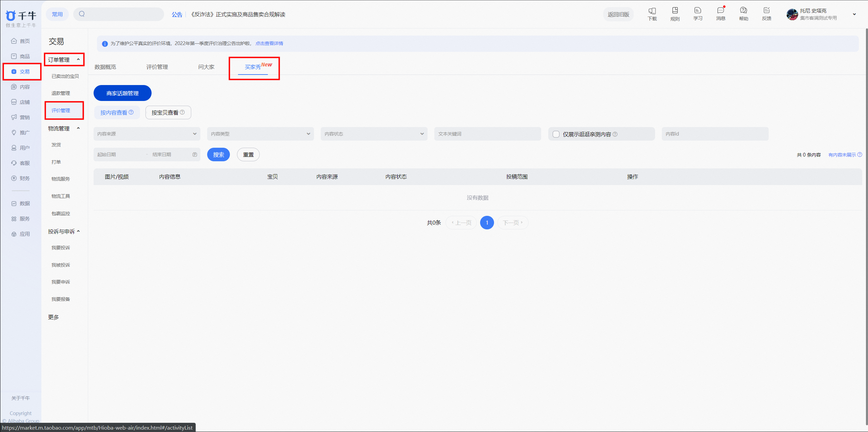The height and width of the screenshot is (432, 868).
Task: Select 按宝贝查看 view
Action: pos(168,112)
